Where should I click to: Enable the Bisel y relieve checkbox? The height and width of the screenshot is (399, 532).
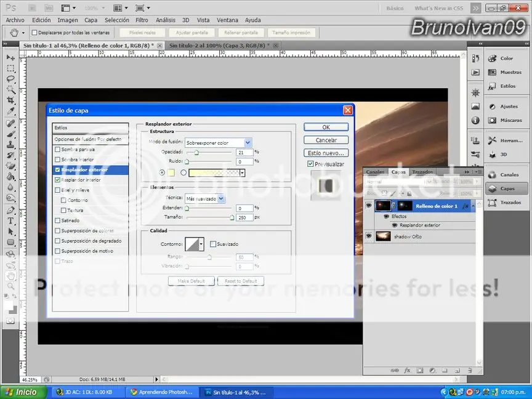coord(57,190)
